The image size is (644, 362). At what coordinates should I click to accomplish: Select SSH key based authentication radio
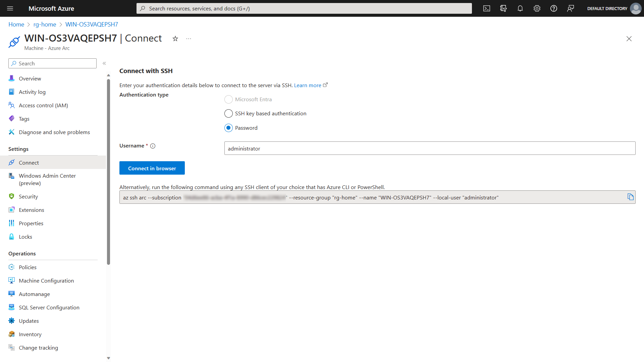pos(228,113)
